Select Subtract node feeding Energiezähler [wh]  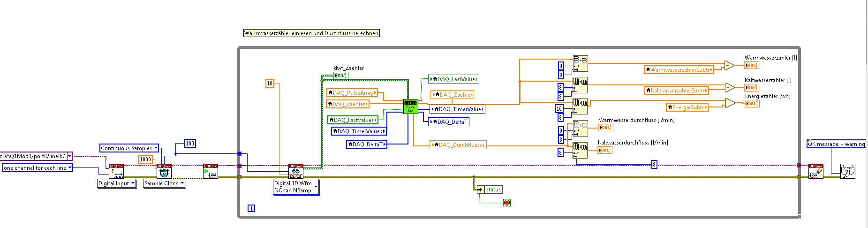pyautogui.click(x=730, y=103)
